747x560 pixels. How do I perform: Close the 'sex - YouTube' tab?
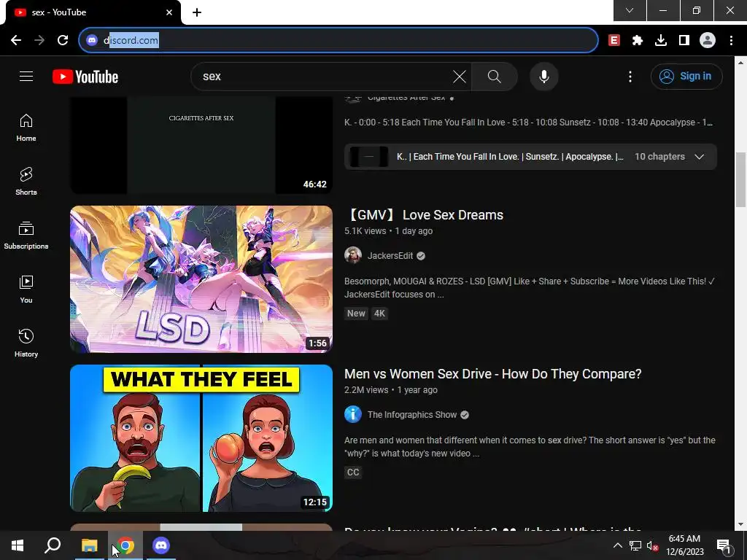tap(169, 12)
